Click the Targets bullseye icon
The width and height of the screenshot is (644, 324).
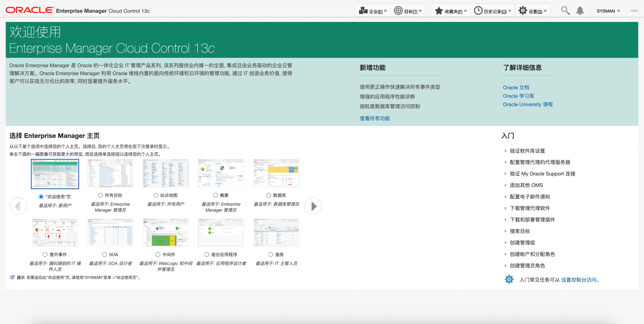coord(398,11)
